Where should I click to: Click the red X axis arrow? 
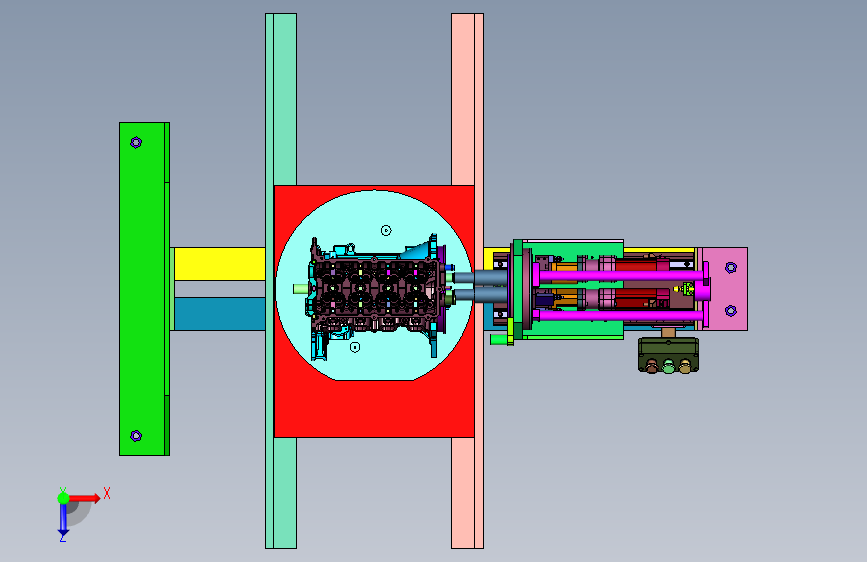[85, 498]
